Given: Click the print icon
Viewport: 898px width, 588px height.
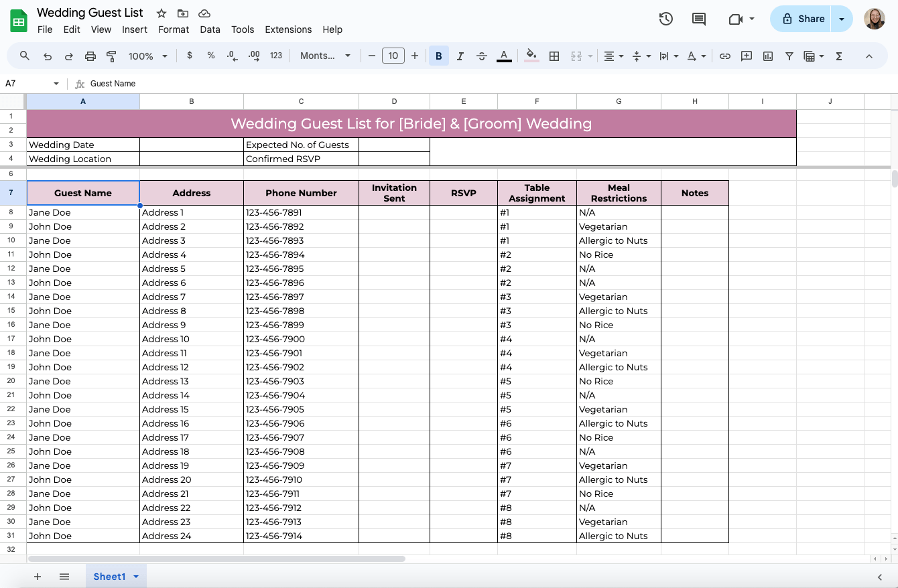Looking at the screenshot, I should click(90, 56).
